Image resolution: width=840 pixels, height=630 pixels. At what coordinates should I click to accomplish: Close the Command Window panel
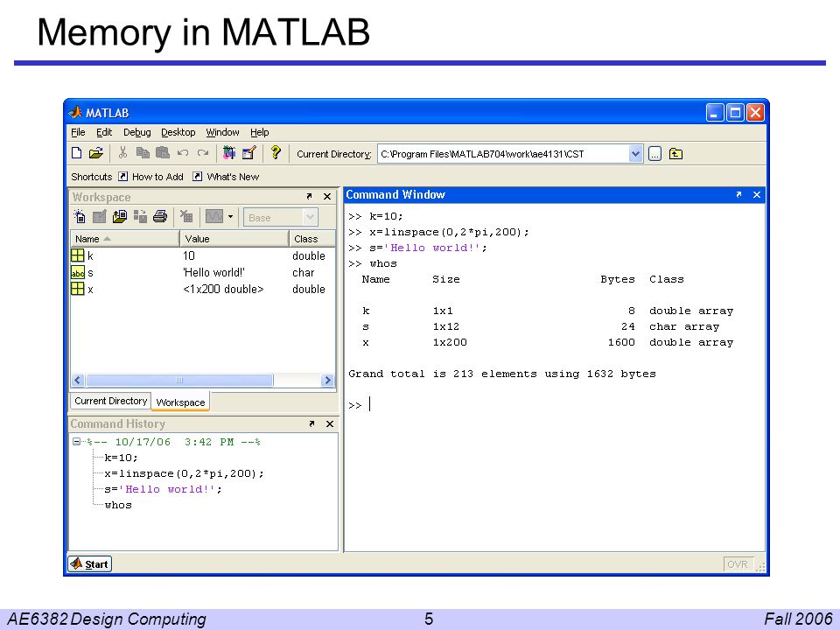pos(757,194)
